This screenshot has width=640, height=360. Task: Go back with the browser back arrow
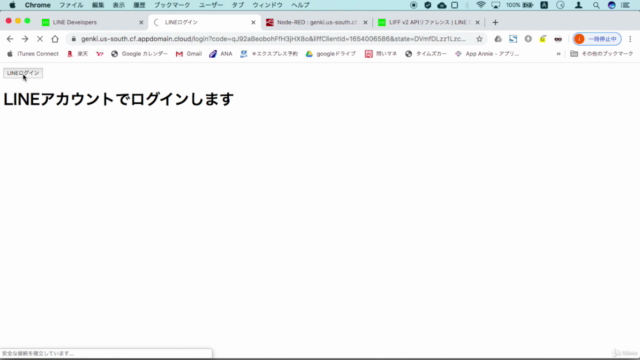[x=10, y=39]
